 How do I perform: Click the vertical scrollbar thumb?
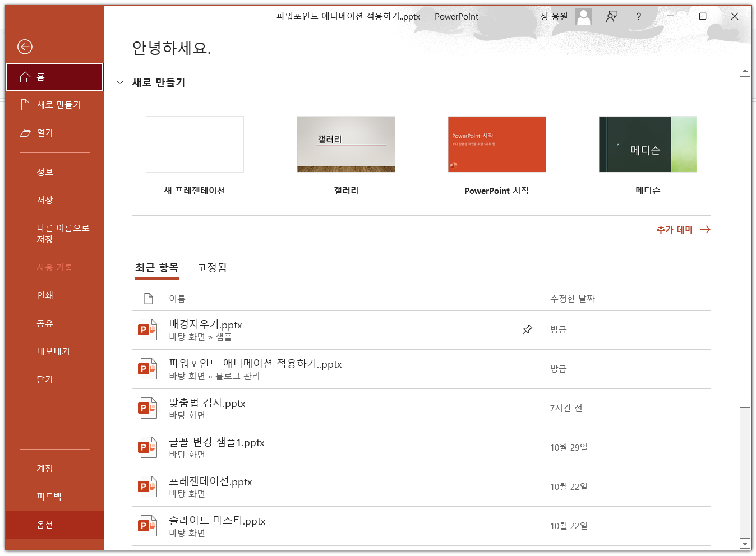click(745, 242)
